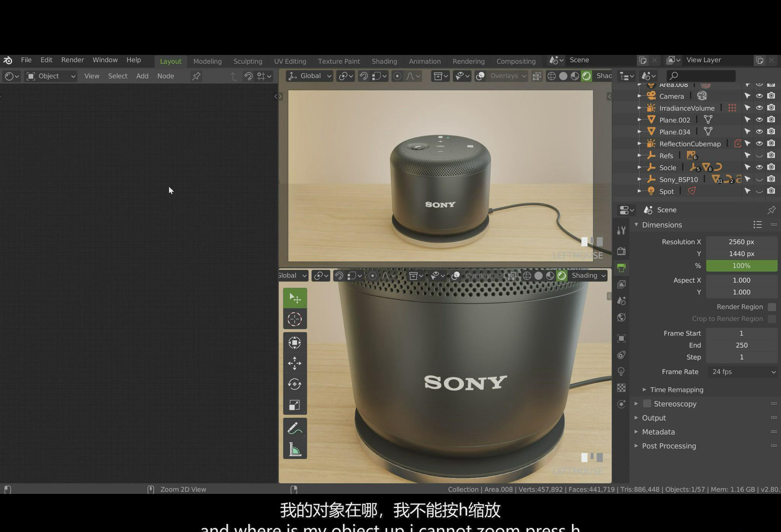Show the Refs object via its eye icon
The height and width of the screenshot is (532, 781).
coord(759,155)
